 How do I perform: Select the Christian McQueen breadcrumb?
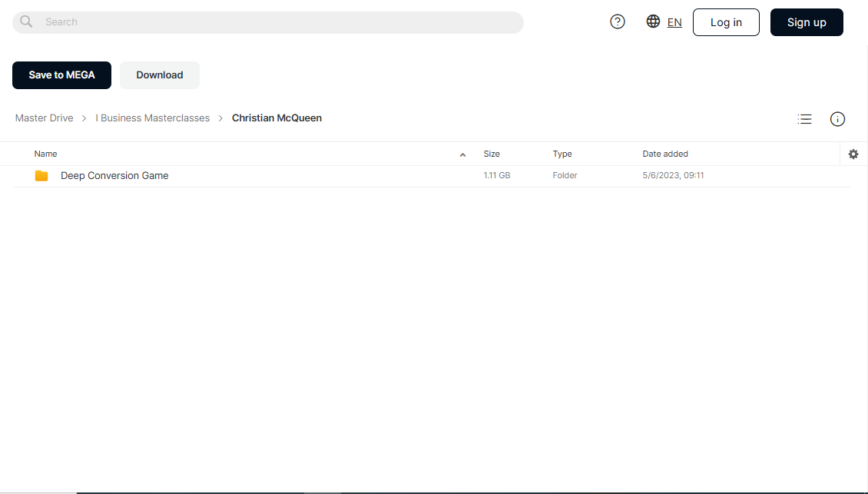[277, 118]
